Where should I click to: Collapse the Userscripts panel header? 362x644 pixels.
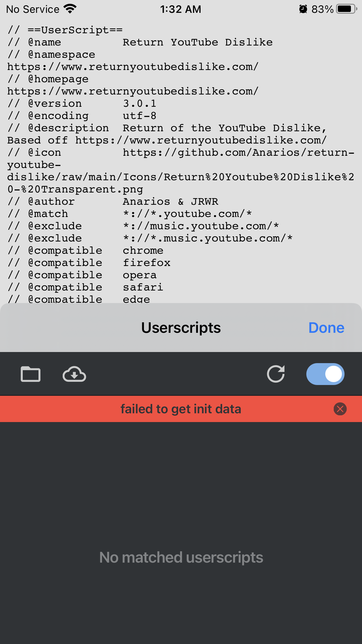(x=181, y=327)
